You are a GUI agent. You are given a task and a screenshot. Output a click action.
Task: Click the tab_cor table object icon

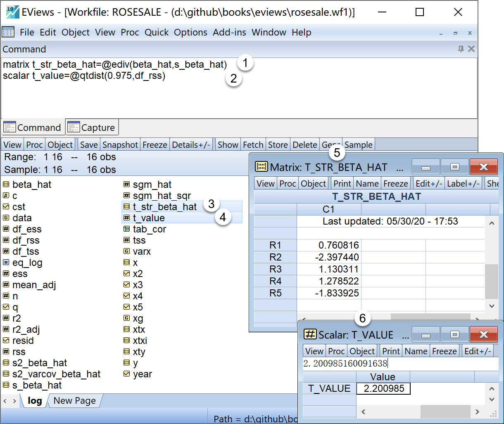[x=127, y=229]
